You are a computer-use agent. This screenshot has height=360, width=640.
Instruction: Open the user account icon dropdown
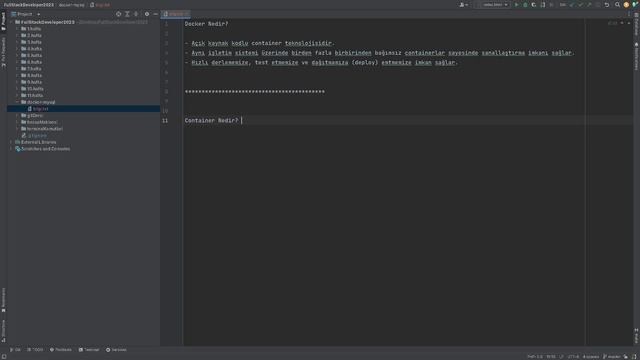(464, 5)
